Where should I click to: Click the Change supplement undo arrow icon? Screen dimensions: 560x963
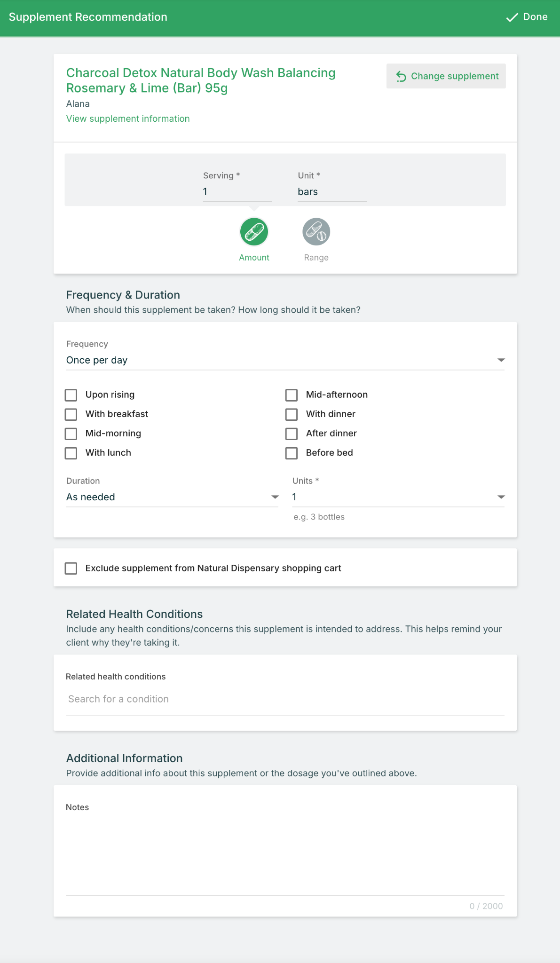[x=401, y=76]
